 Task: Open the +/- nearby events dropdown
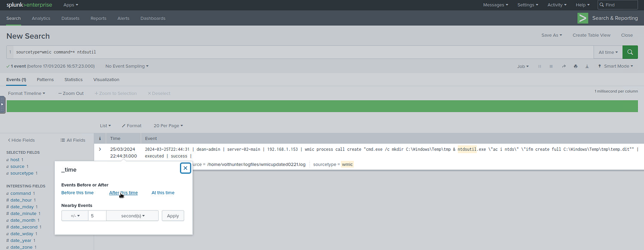pos(75,216)
